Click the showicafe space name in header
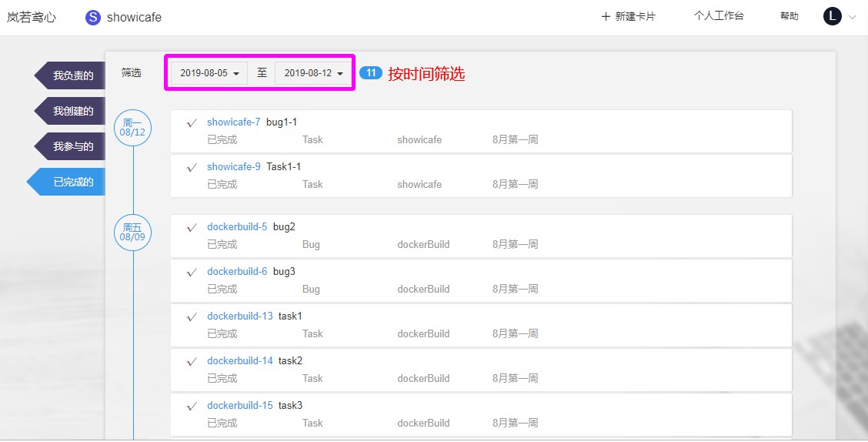 click(134, 17)
